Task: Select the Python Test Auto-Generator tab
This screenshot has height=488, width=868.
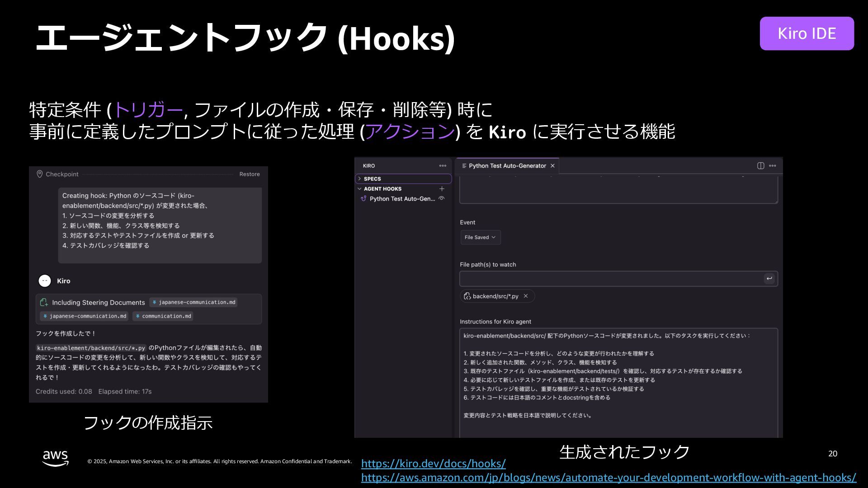Action: click(x=506, y=166)
